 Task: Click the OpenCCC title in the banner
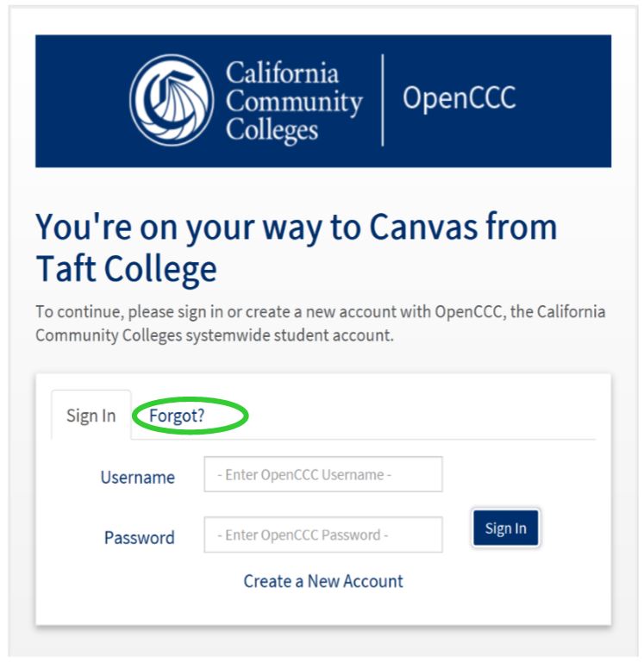point(459,98)
